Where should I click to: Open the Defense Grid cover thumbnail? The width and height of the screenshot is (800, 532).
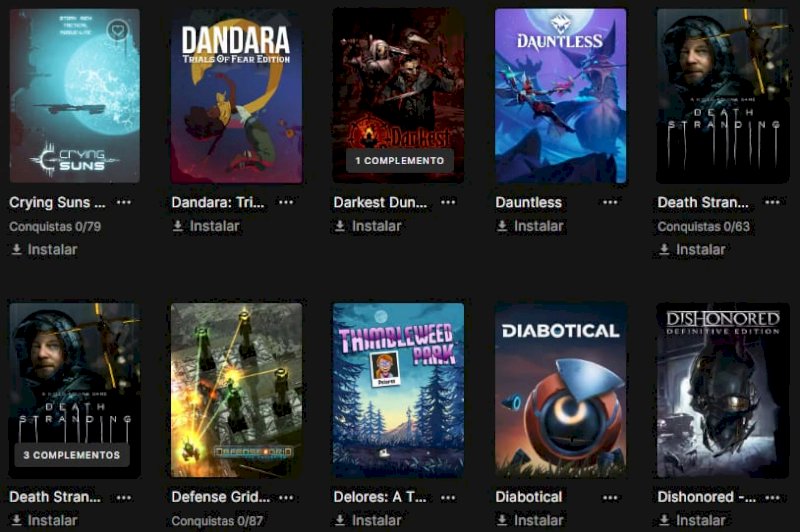236,390
